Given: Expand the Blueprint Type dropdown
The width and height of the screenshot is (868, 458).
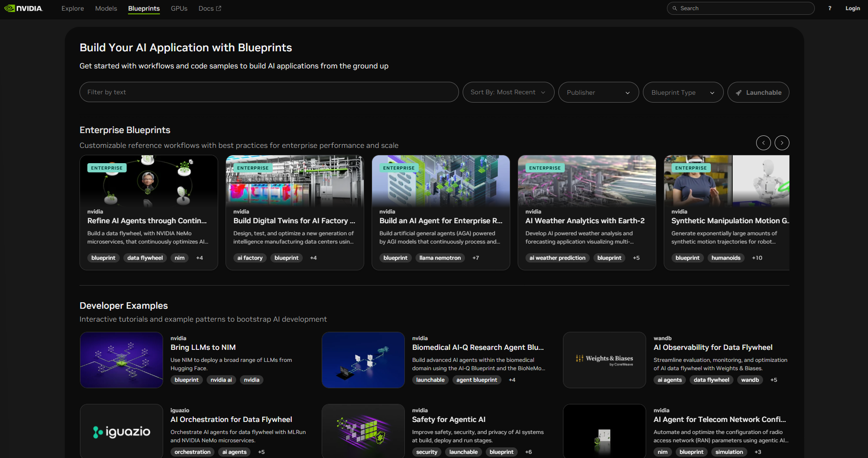Looking at the screenshot, I should point(683,92).
